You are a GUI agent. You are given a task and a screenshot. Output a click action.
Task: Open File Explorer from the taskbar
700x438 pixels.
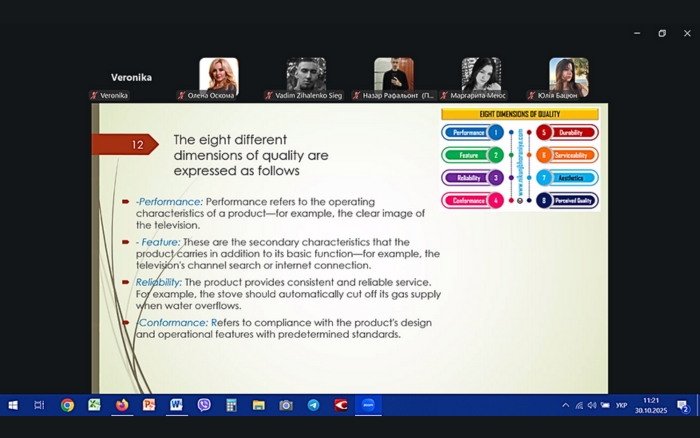click(x=258, y=405)
